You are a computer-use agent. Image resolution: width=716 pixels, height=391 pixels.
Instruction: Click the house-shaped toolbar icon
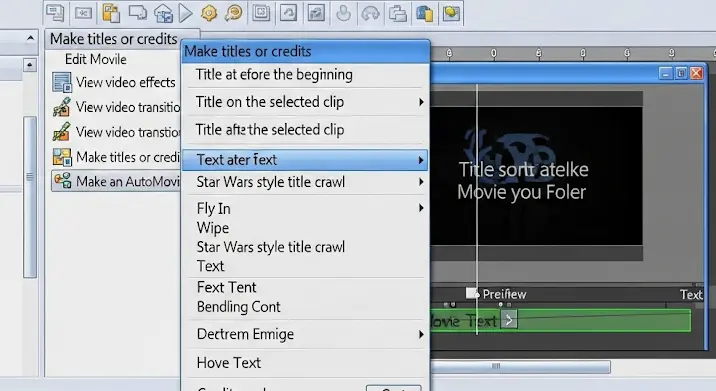pos(163,13)
